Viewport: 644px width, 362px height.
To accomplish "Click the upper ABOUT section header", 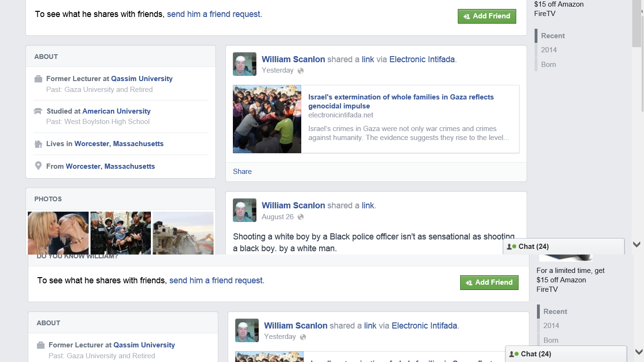I will coord(46,57).
